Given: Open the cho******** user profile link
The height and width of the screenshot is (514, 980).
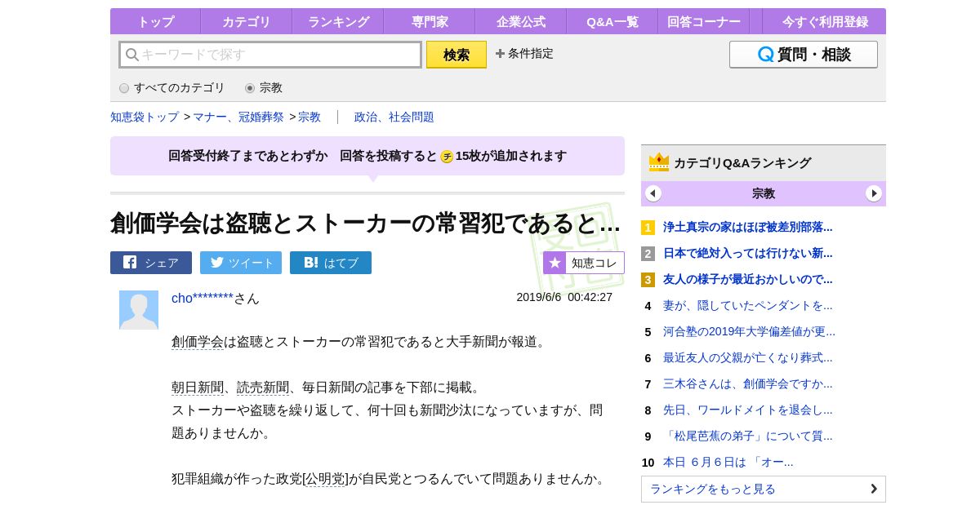Looking at the screenshot, I should click(x=203, y=299).
